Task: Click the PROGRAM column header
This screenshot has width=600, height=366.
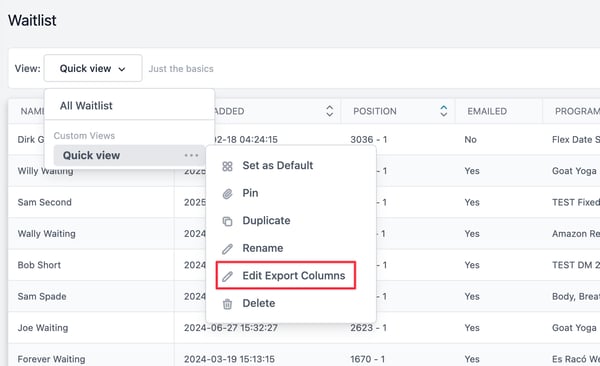Action: coord(577,111)
